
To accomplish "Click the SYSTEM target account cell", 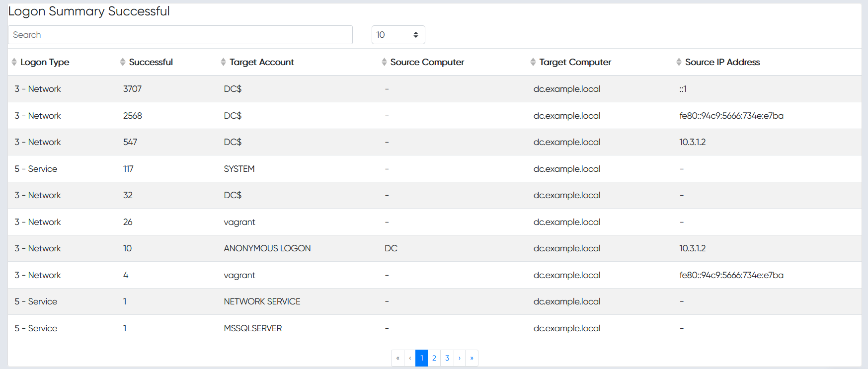I will [239, 169].
